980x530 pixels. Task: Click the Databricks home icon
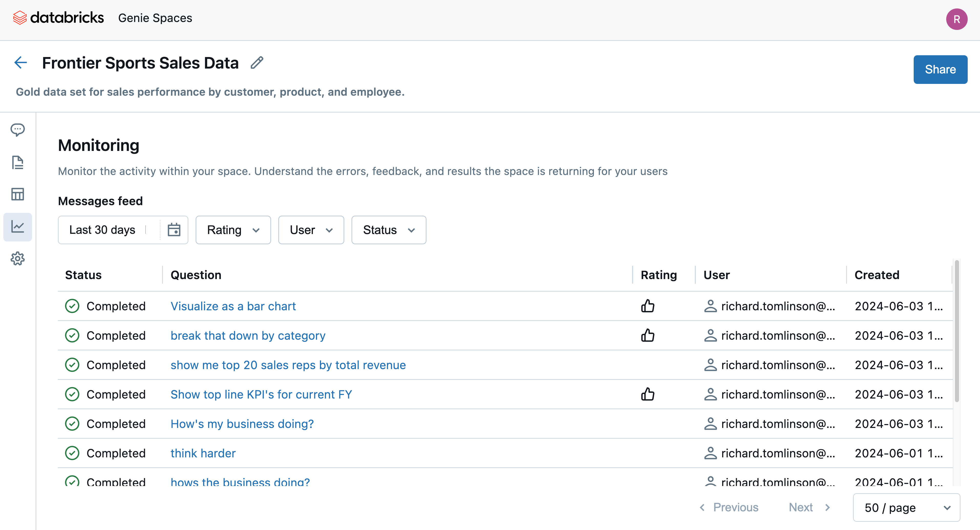coord(20,18)
